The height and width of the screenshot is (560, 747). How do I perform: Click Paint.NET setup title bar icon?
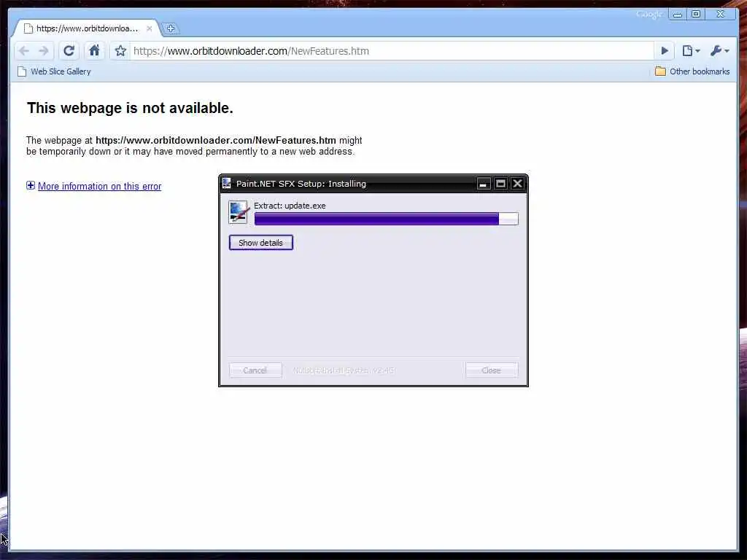click(x=227, y=183)
